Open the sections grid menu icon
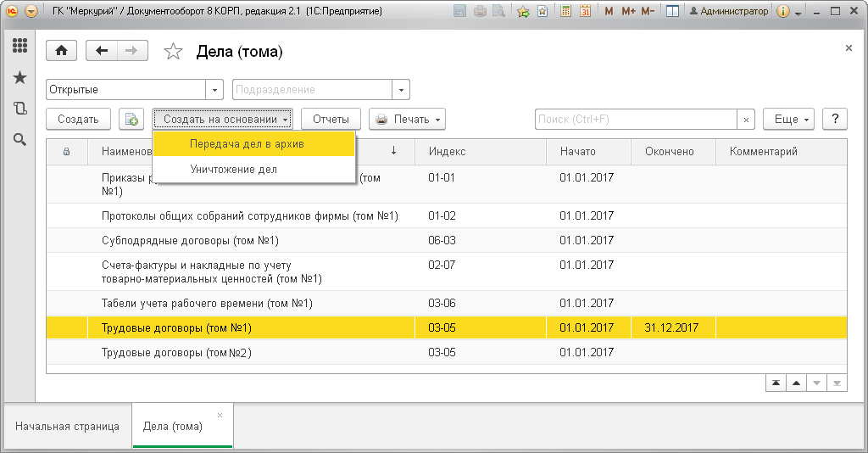Image resolution: width=868 pixels, height=453 pixels. 20,46
